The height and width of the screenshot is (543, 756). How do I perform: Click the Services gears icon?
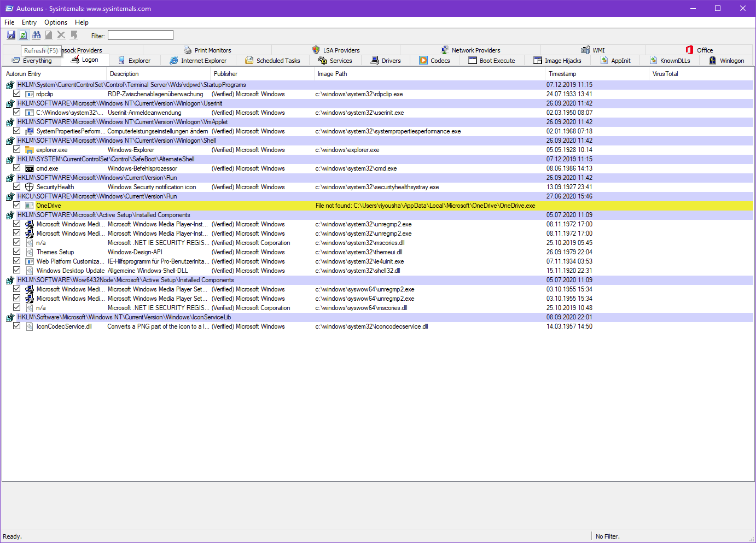(x=323, y=60)
